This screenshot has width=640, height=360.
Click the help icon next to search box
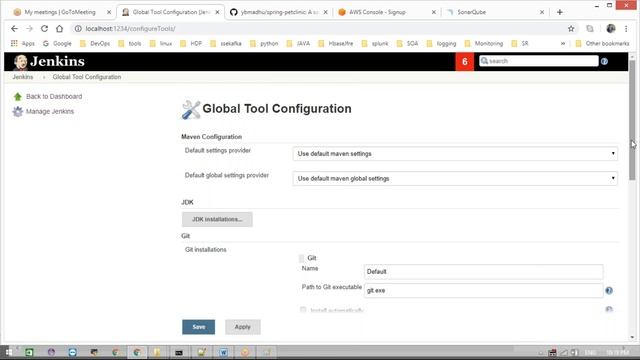tap(604, 61)
